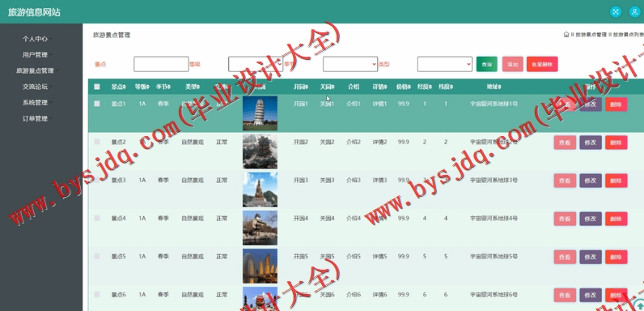Screen dimensions: 644x311
Task: Click address cell 宇宙银河系地球1号
Action: pos(494,104)
